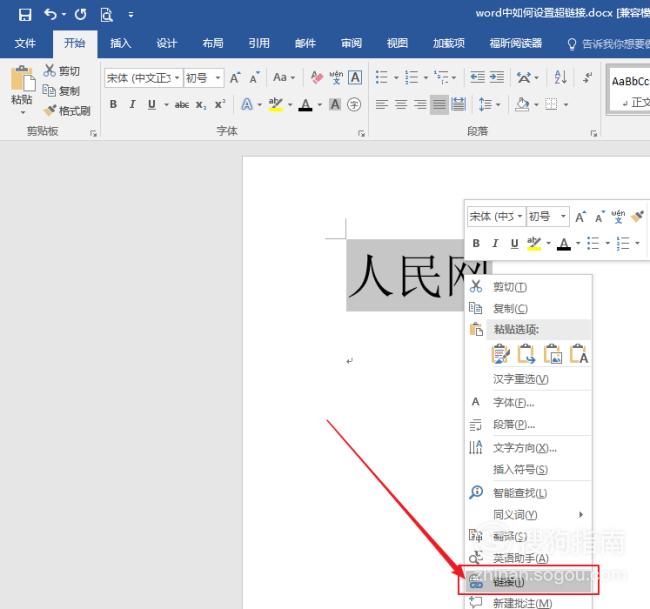Center text in ribbon paragraph group

coord(400,104)
